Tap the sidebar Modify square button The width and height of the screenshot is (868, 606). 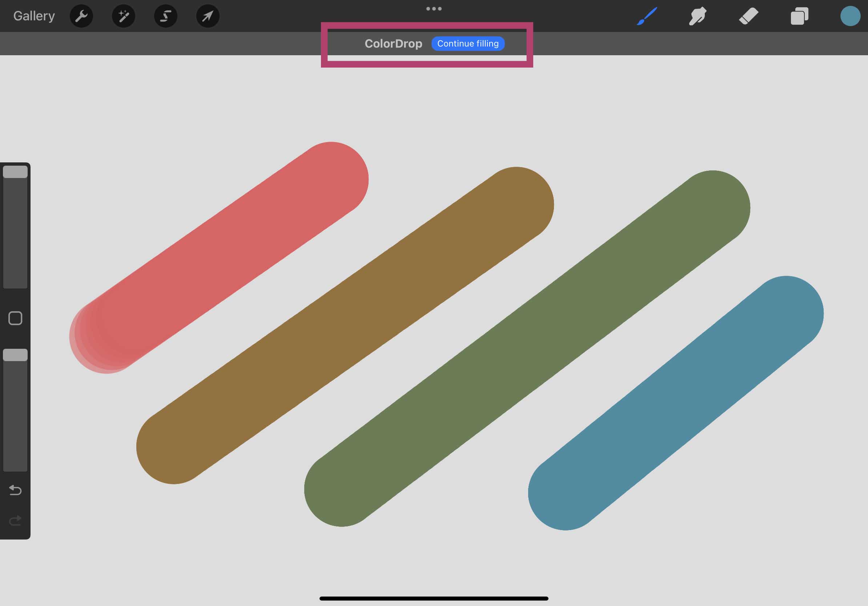click(x=15, y=318)
